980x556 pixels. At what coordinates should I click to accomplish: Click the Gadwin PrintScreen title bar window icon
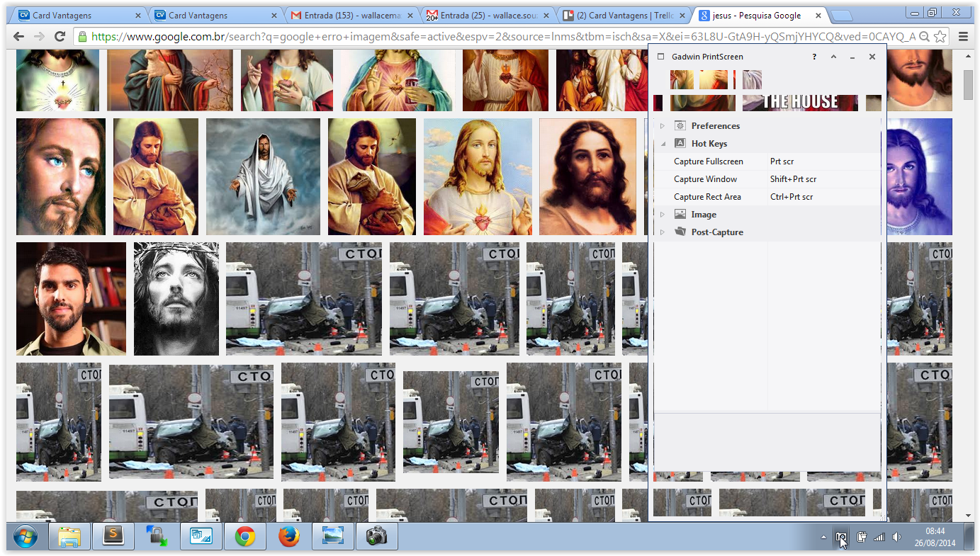tap(660, 57)
